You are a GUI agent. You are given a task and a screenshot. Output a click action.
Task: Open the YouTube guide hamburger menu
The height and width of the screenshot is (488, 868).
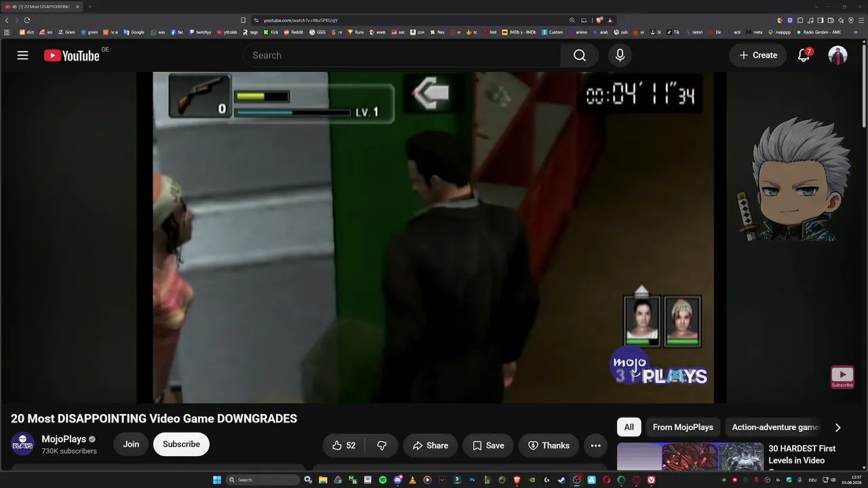tap(22, 56)
